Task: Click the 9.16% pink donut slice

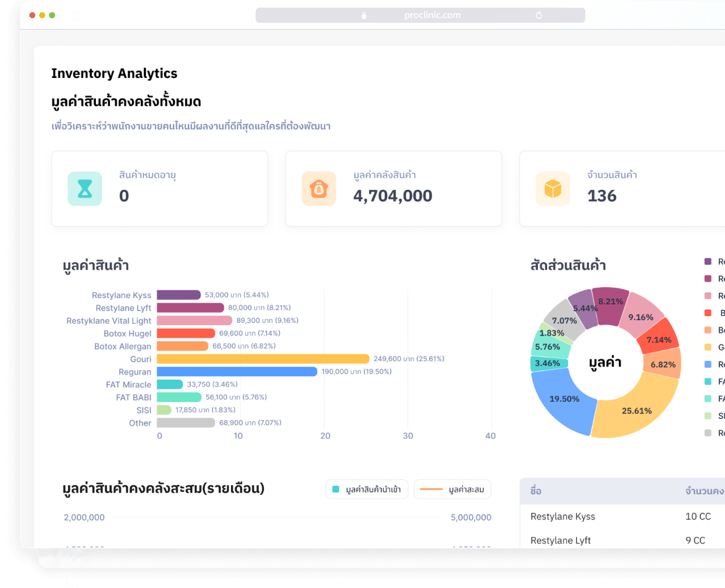Action: (x=641, y=316)
